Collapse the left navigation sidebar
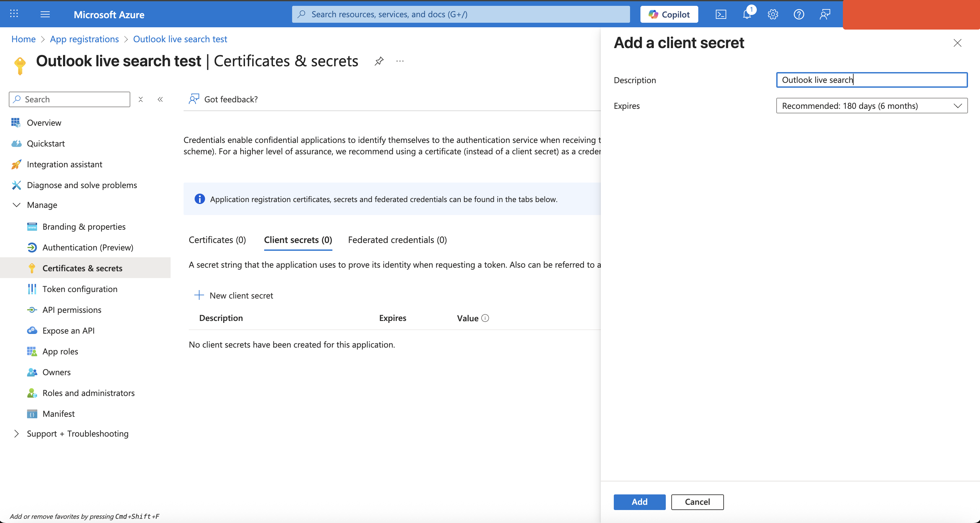 point(160,99)
